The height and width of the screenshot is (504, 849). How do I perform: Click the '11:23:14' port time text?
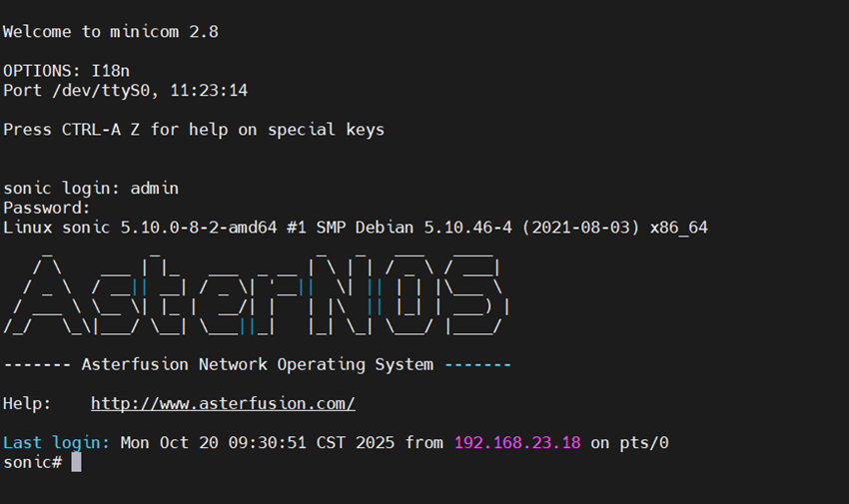(209, 90)
